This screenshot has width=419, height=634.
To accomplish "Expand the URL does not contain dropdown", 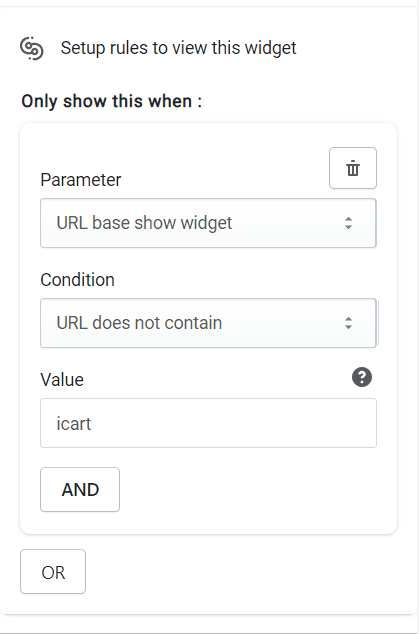I will pos(208,323).
